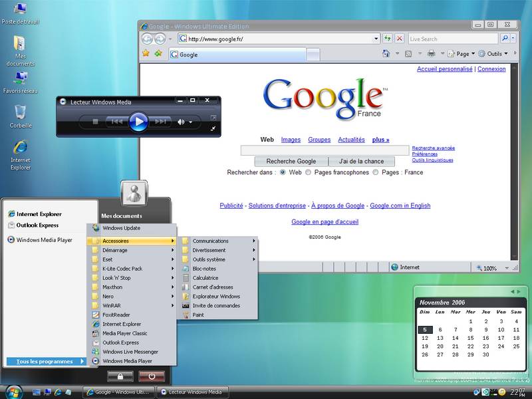Refresh the Google page
This screenshot has width=532, height=399.
(387, 39)
